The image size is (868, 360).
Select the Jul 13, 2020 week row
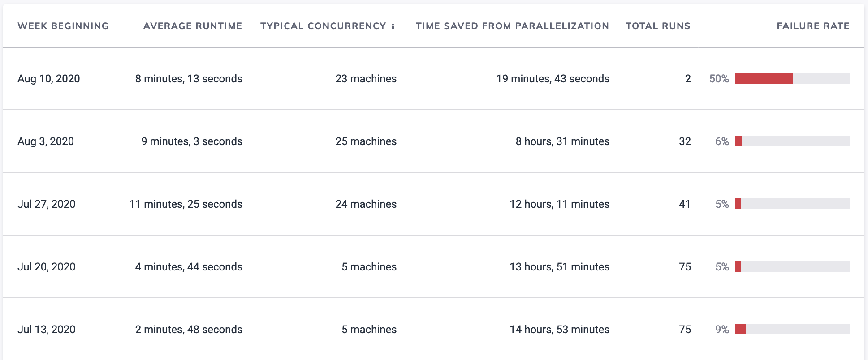tap(46, 330)
